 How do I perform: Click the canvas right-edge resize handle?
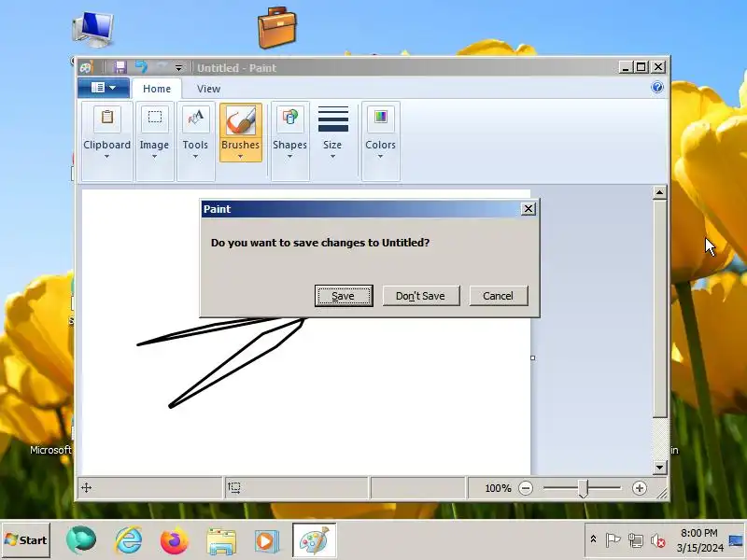coord(532,357)
